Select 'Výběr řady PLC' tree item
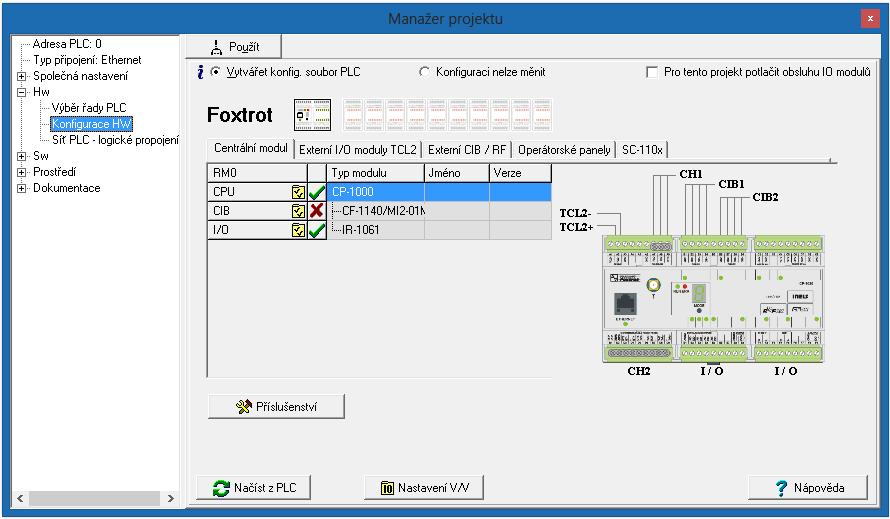 click(x=89, y=108)
